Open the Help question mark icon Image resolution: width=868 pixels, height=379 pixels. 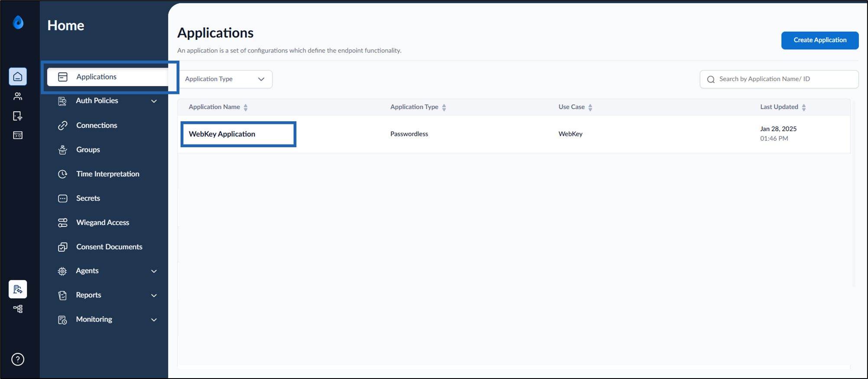pyautogui.click(x=18, y=359)
